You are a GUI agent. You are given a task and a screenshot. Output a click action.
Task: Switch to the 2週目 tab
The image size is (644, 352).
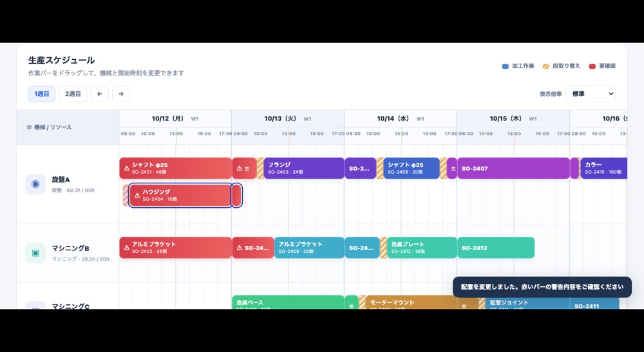[73, 94]
